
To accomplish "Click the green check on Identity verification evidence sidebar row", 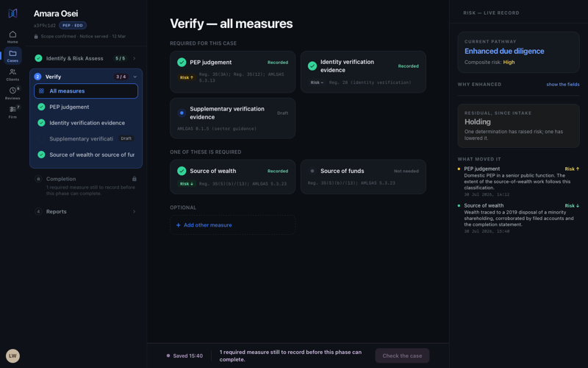I will [41, 123].
